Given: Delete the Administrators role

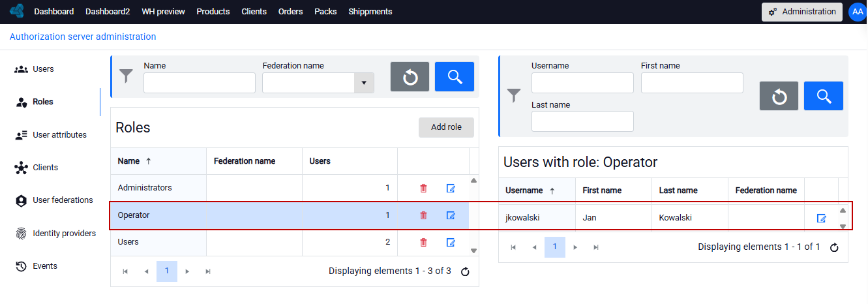Looking at the screenshot, I should pyautogui.click(x=423, y=188).
